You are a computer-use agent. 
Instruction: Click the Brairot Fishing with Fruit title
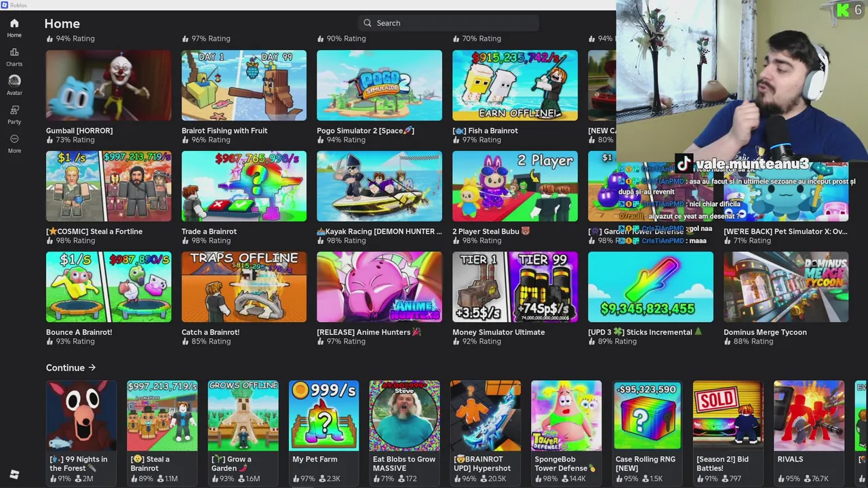tap(224, 130)
